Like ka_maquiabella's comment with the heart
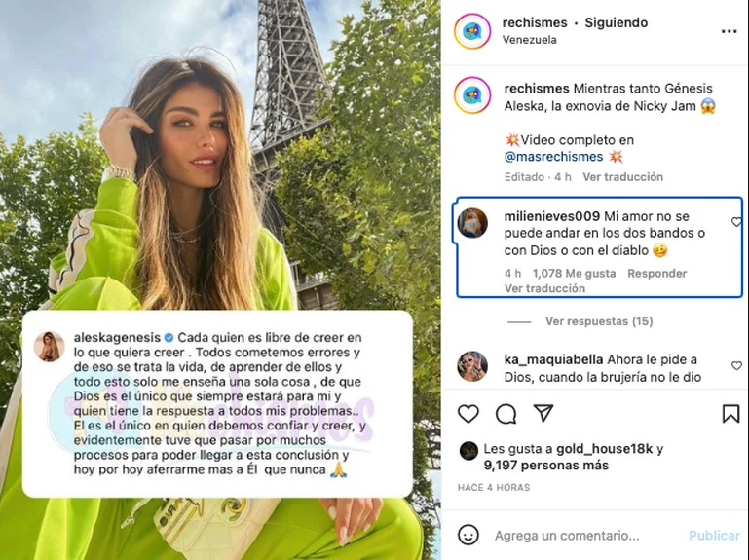Screen dimensions: 749x560 [736, 365]
